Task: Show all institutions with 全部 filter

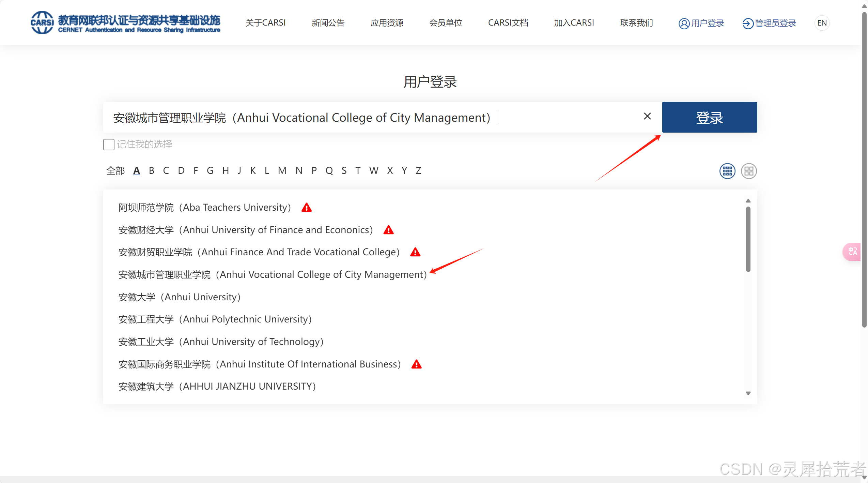Action: click(115, 170)
